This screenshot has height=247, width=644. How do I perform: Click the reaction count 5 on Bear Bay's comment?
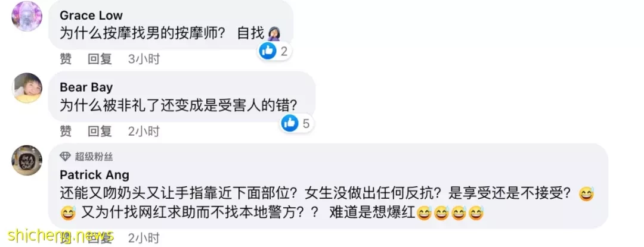tap(306, 124)
